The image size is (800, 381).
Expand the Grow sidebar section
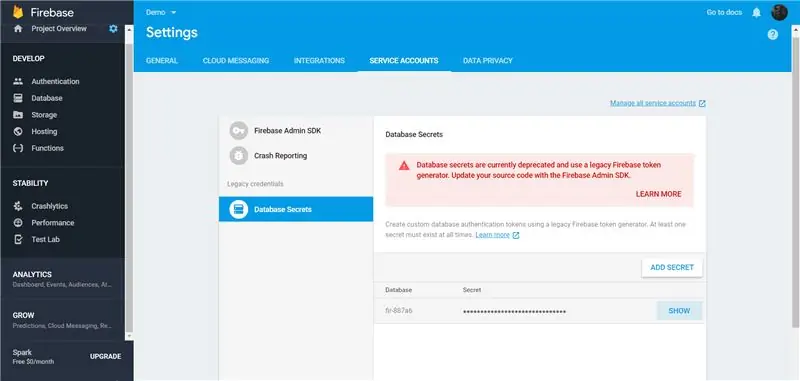pos(62,320)
